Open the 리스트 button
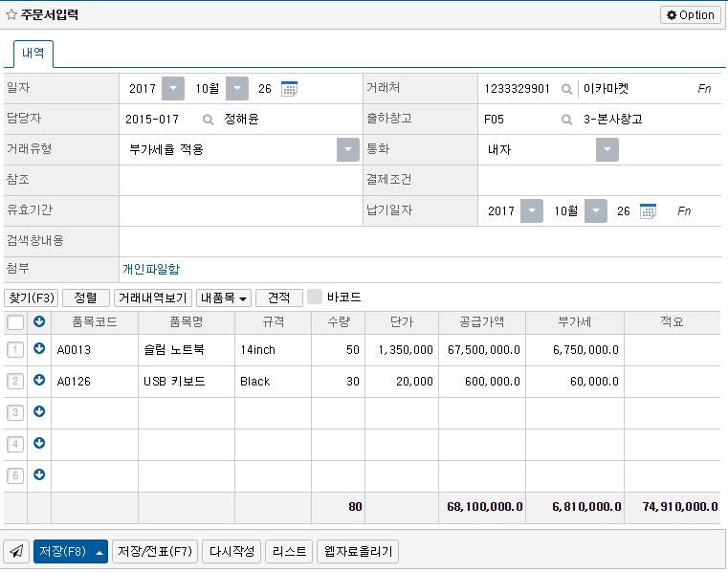Image resolution: width=728 pixels, height=573 pixels. click(289, 551)
